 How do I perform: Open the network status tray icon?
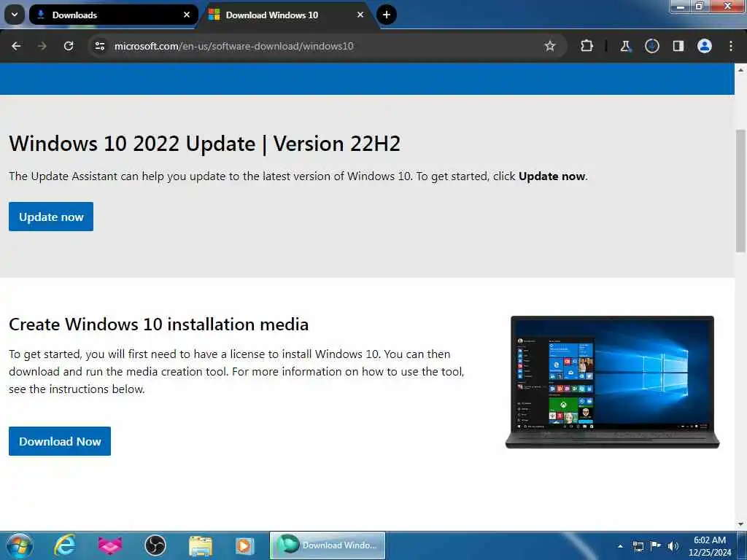click(x=638, y=546)
